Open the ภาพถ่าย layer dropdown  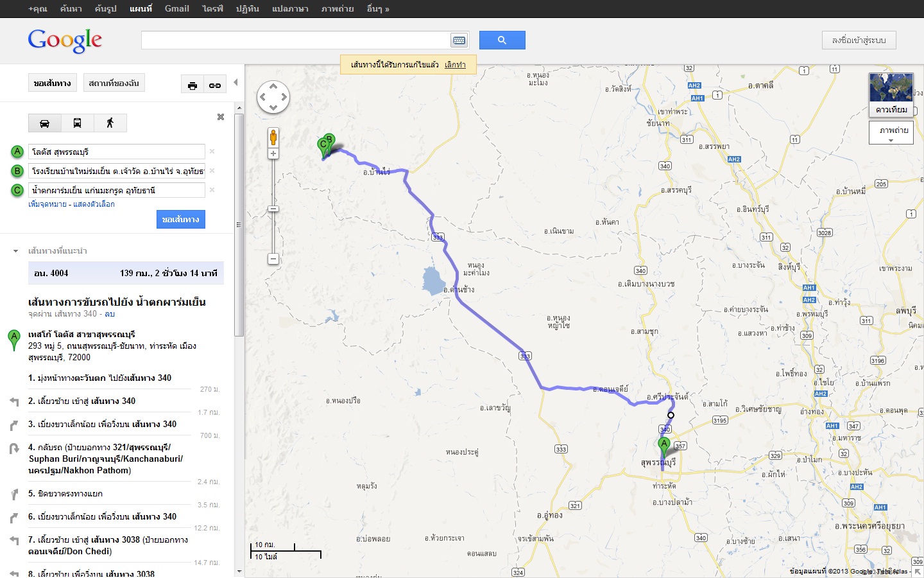pyautogui.click(x=891, y=133)
